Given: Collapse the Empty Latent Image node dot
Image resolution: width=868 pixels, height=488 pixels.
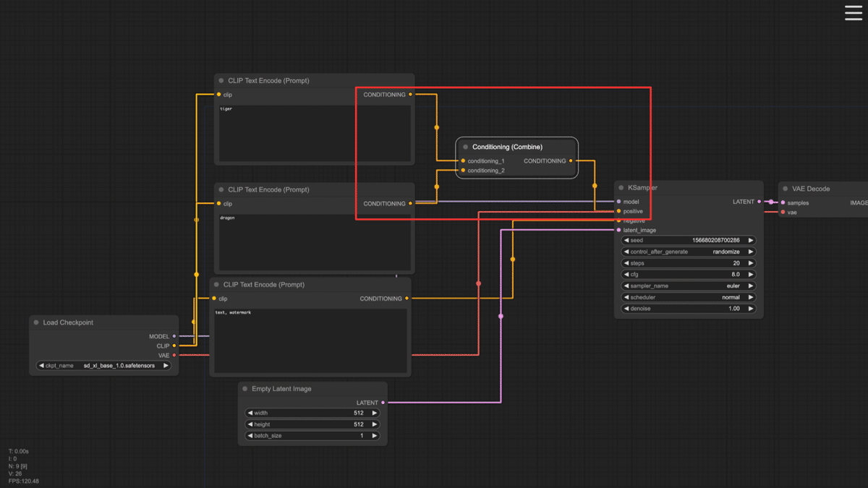Looking at the screenshot, I should click(x=245, y=389).
